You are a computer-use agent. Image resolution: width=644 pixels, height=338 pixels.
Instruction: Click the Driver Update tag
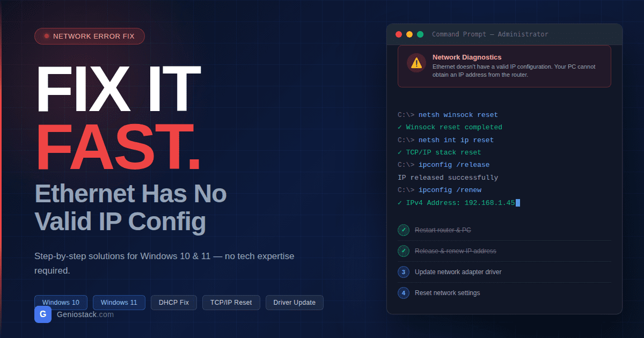pos(294,303)
